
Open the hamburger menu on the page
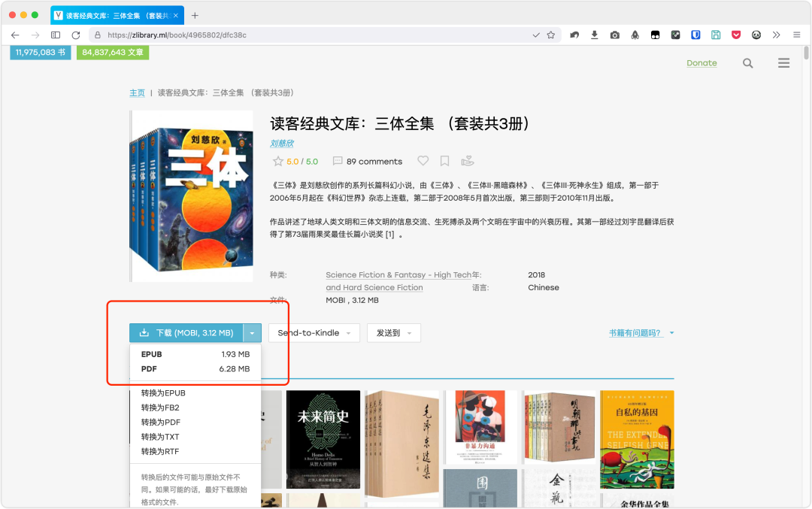click(783, 63)
